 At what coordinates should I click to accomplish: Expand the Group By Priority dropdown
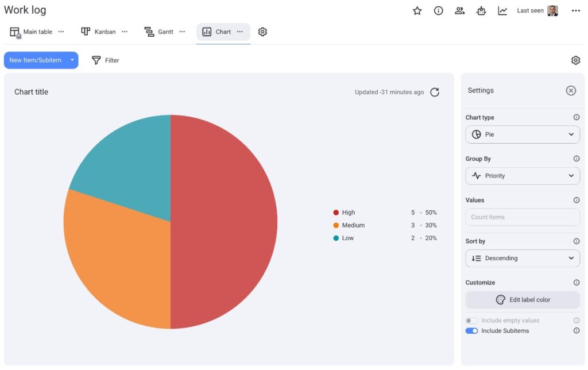tap(523, 176)
